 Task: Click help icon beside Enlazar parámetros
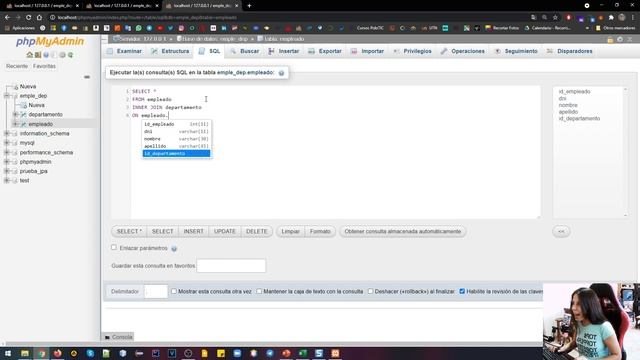[x=174, y=249]
